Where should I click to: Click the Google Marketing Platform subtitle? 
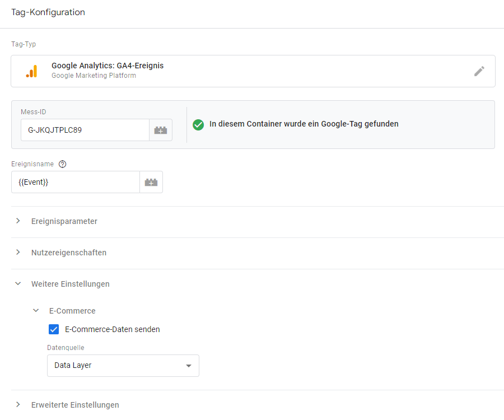coord(94,76)
